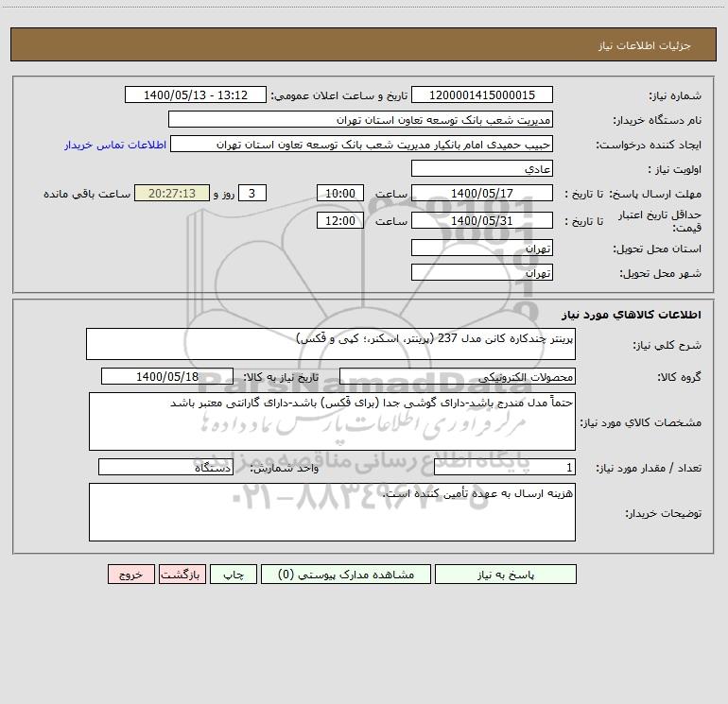Click the شهر محل تحویل label
Screen dimensions: 728x704
[661, 274]
